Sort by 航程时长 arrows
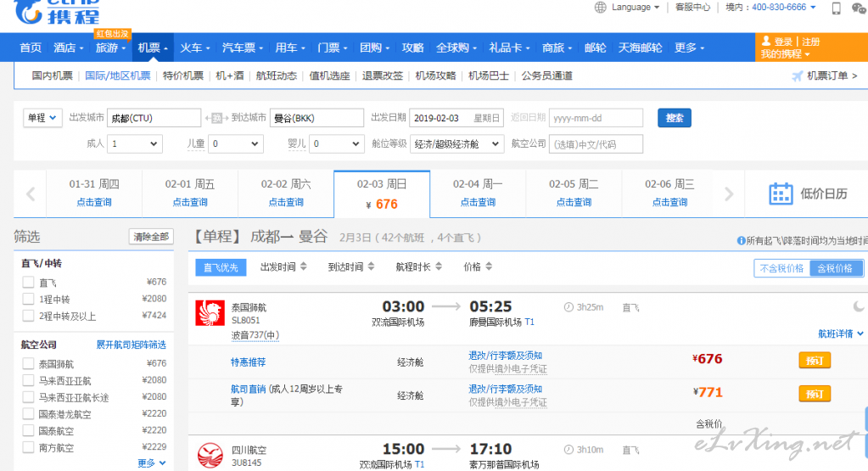This screenshot has height=471, width=868. click(439, 266)
